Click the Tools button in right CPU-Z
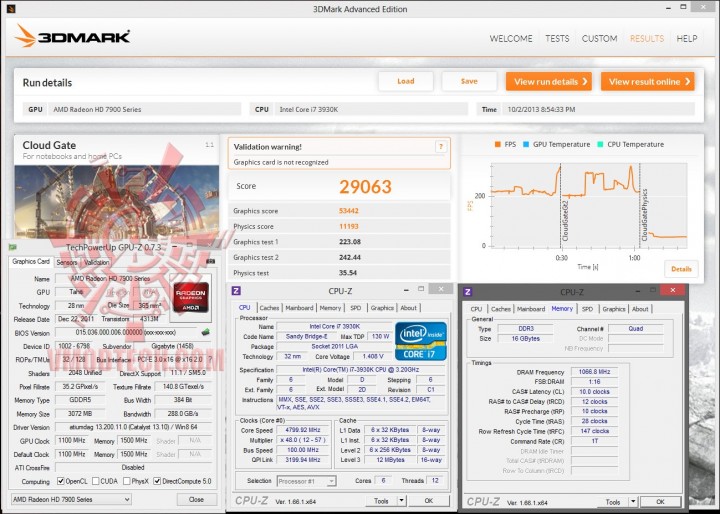 [613, 502]
